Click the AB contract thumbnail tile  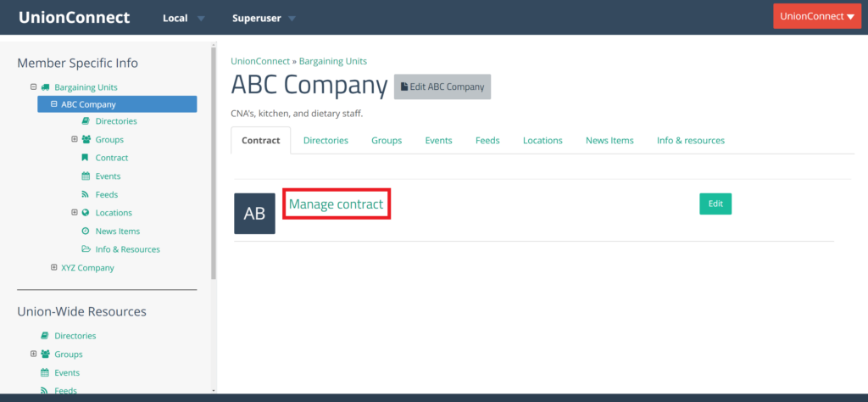[x=254, y=214]
